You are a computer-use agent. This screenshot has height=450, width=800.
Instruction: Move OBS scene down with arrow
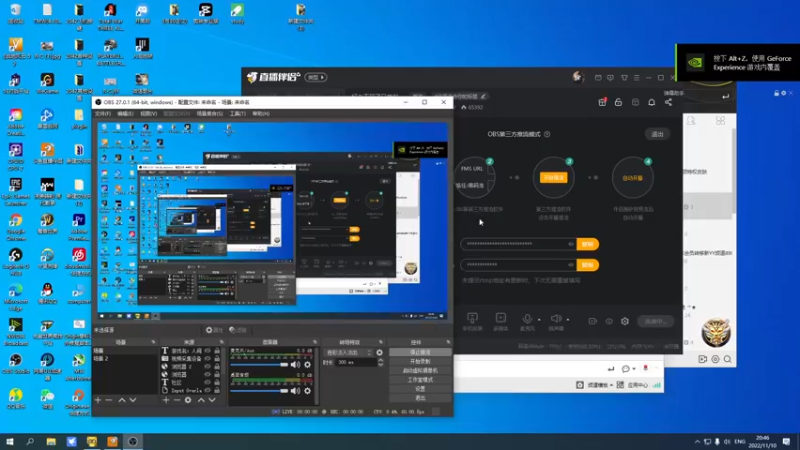pos(133,401)
